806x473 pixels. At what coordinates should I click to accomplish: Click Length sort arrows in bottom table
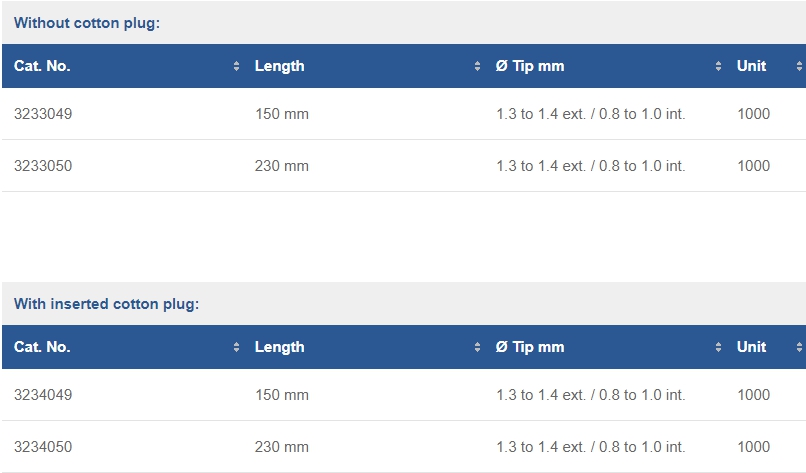tap(477, 347)
